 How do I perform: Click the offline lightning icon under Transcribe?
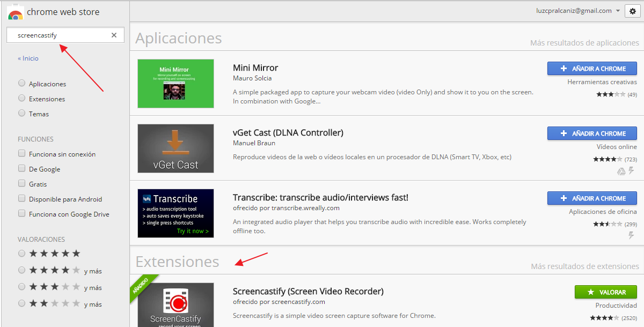click(632, 236)
